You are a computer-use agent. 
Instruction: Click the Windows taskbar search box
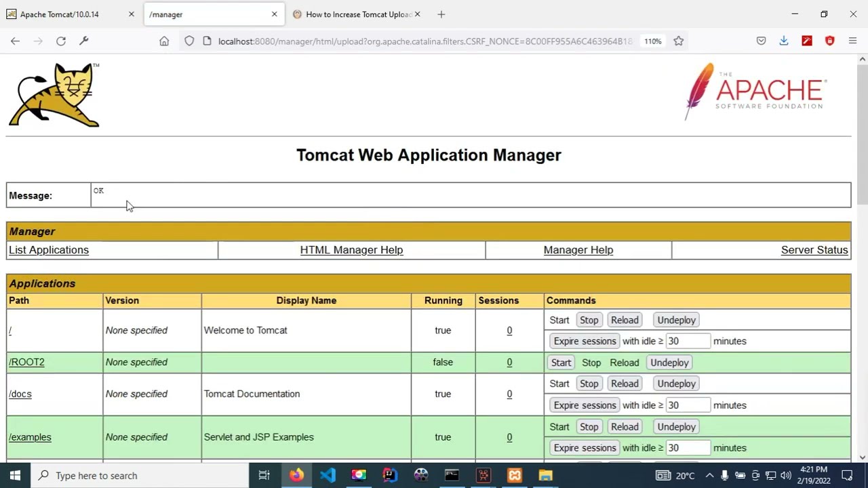(x=140, y=476)
